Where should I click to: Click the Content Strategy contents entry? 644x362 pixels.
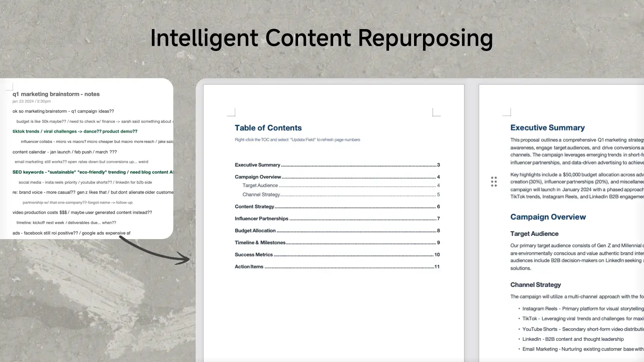(x=255, y=206)
